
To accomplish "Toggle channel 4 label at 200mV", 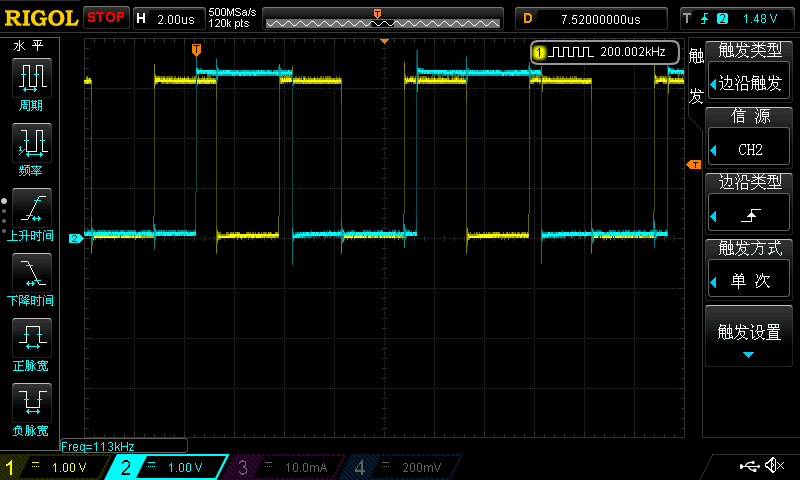I will [x=403, y=467].
